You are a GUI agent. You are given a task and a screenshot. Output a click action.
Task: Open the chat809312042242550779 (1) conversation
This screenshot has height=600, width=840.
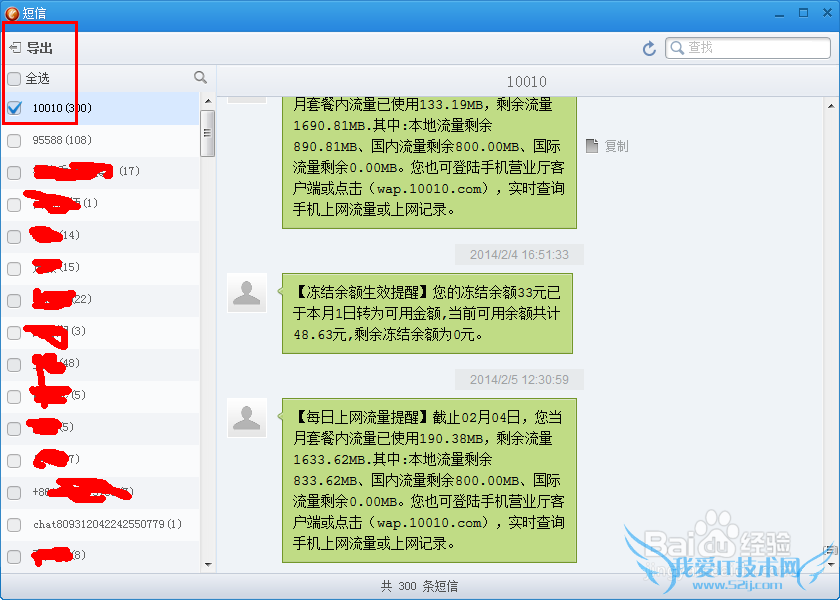101,524
